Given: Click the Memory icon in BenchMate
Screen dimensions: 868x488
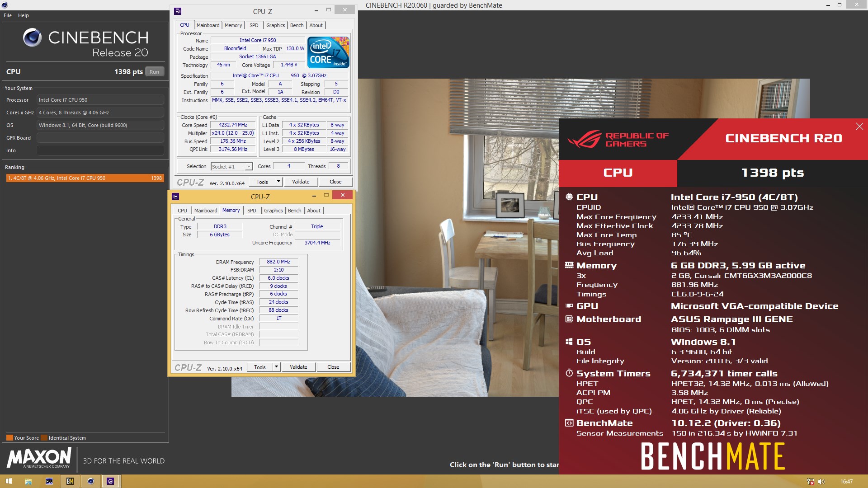Looking at the screenshot, I should (569, 265).
